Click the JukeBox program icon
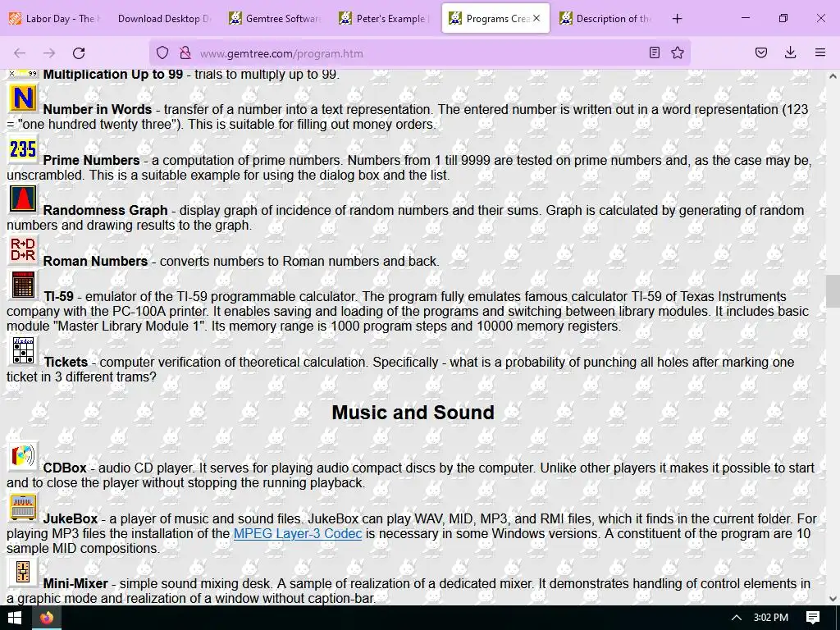Screen dimensions: 840x630 pyautogui.click(x=23, y=507)
